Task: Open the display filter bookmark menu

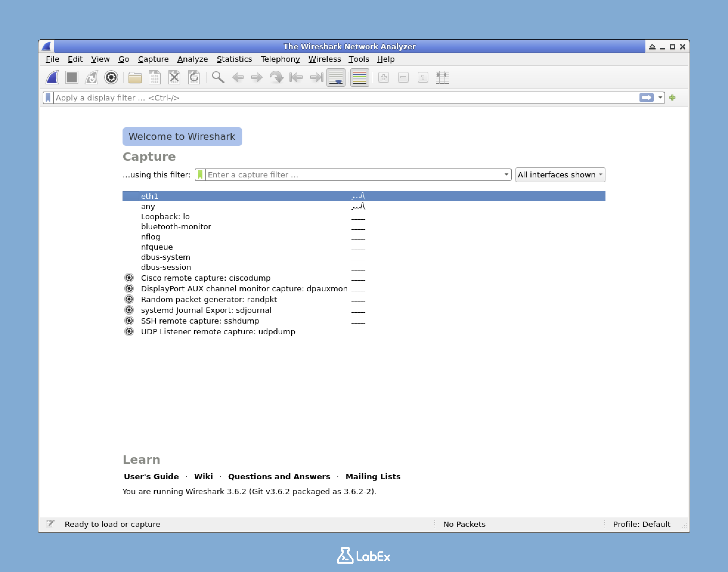Action: pyautogui.click(x=48, y=98)
